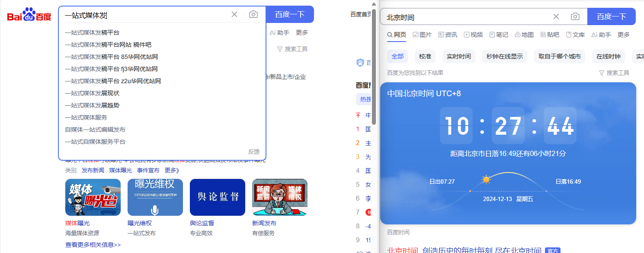Click 舆论监督 caption above 专业高效

[202, 223]
